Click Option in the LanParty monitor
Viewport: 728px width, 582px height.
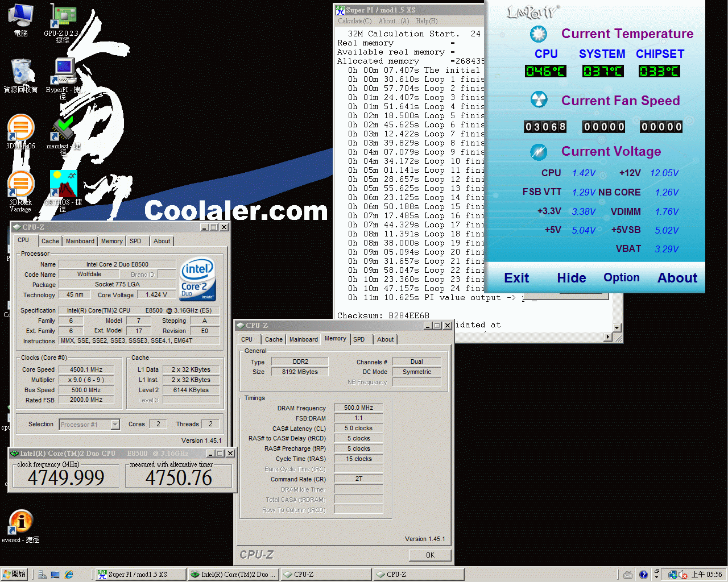[x=622, y=277]
